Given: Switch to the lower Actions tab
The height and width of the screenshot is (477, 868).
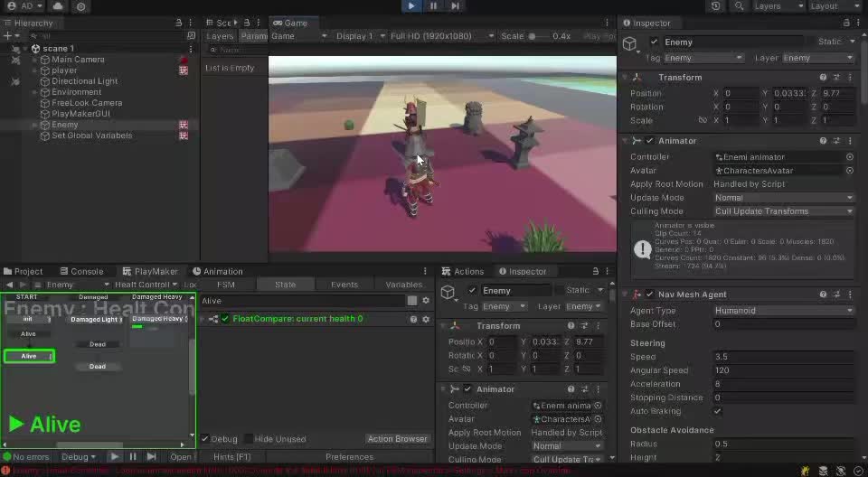Looking at the screenshot, I should pos(463,271).
